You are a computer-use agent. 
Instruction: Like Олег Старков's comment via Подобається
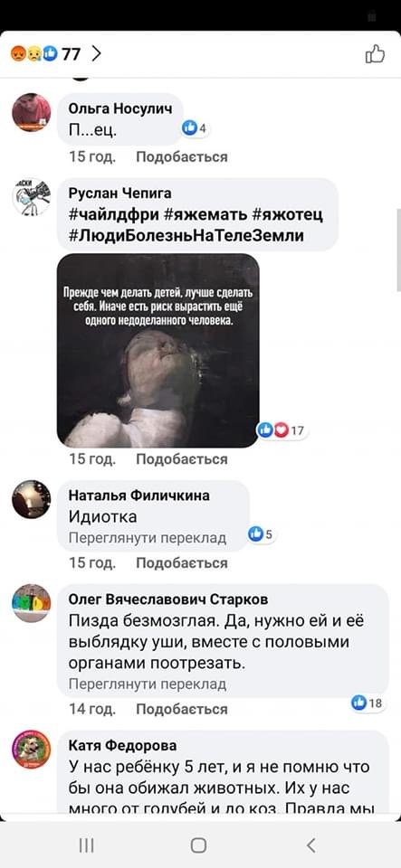182,709
